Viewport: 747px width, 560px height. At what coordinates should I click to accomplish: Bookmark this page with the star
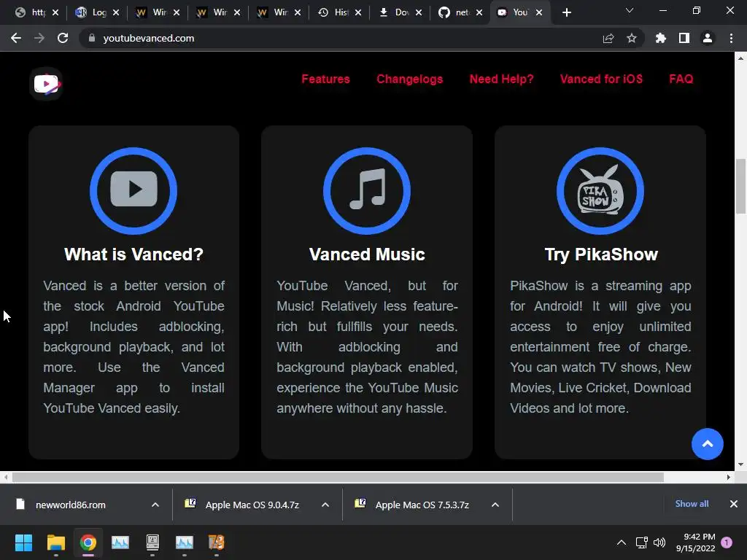coord(632,38)
